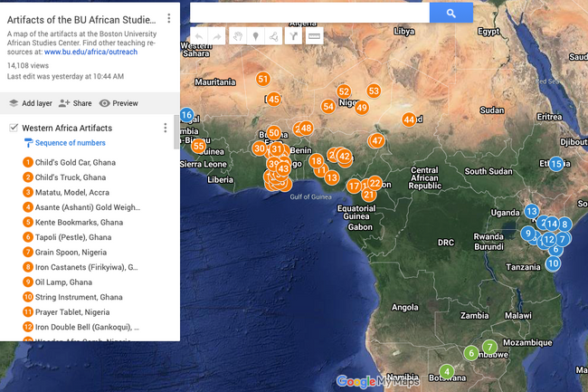588x392 pixels.
Task: Select String Instrument, Ghana item
Action: click(72, 297)
